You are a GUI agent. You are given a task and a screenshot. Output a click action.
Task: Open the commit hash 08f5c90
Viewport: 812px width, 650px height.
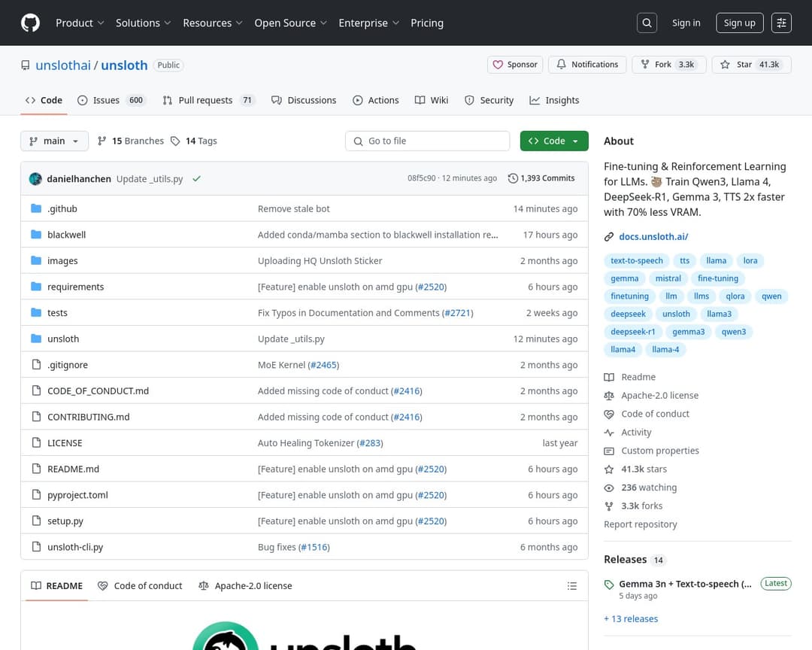pos(421,178)
